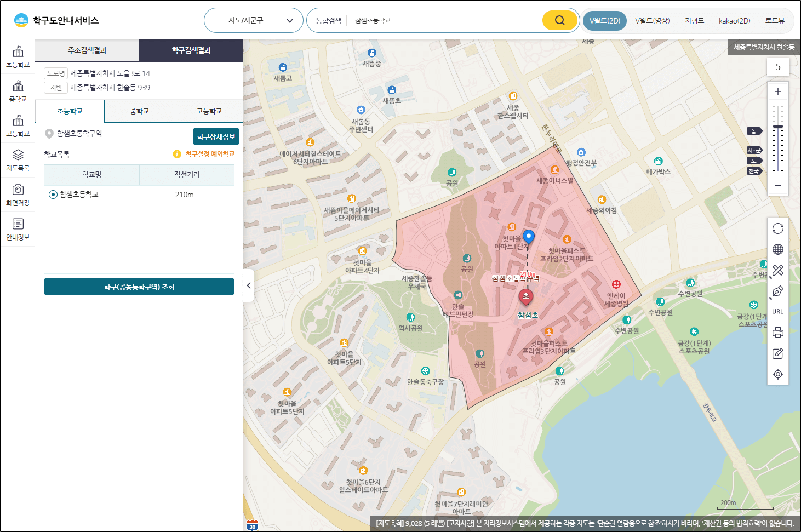This screenshot has height=532, width=801.
Task: Click the 학구상세정보 button
Action: point(216,136)
